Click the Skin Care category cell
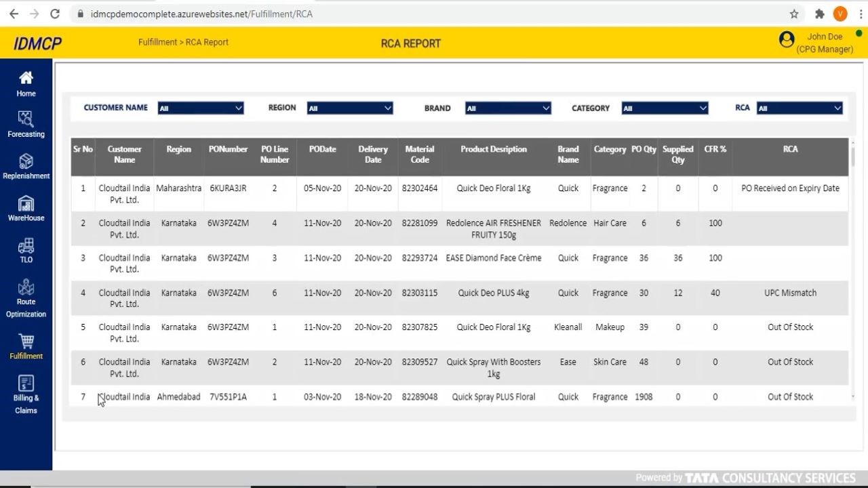Screen dimensions: 868x488 pos(610,362)
